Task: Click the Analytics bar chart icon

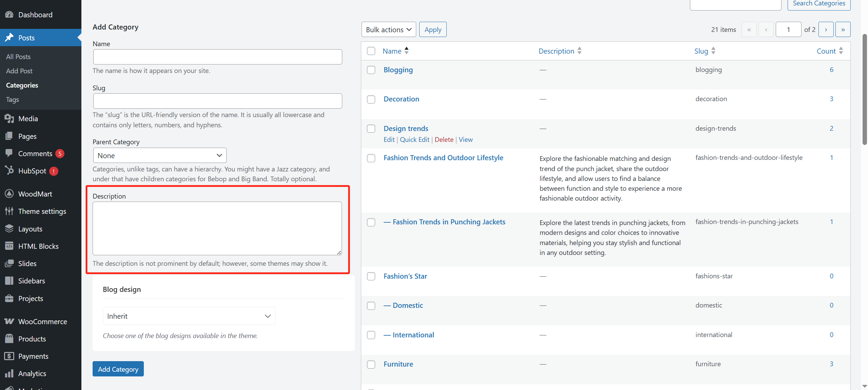Action: (9, 373)
